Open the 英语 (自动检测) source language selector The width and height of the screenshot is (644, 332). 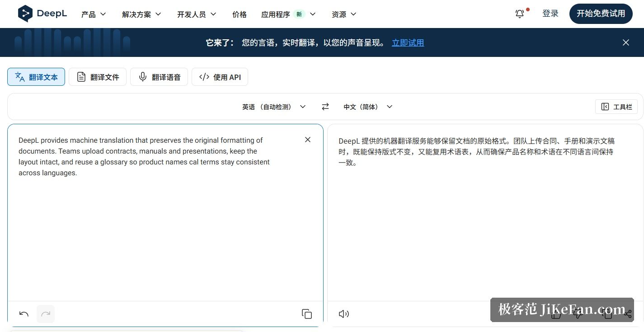click(274, 107)
